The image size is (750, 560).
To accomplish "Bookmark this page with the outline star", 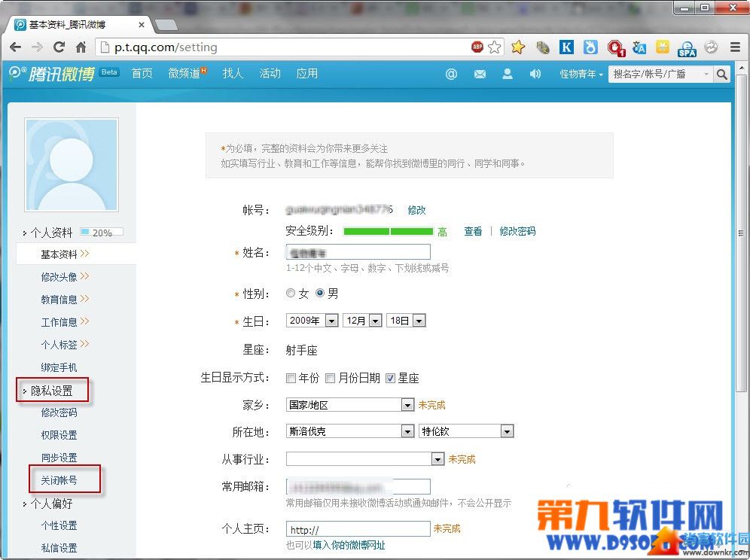I will [x=495, y=47].
